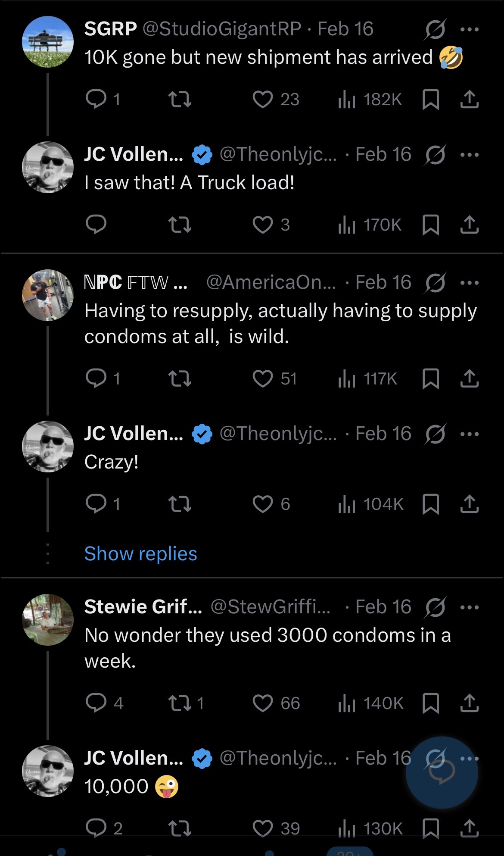The width and height of the screenshot is (504, 856).
Task: Open SGRP's bench profile picture
Action: (x=48, y=42)
